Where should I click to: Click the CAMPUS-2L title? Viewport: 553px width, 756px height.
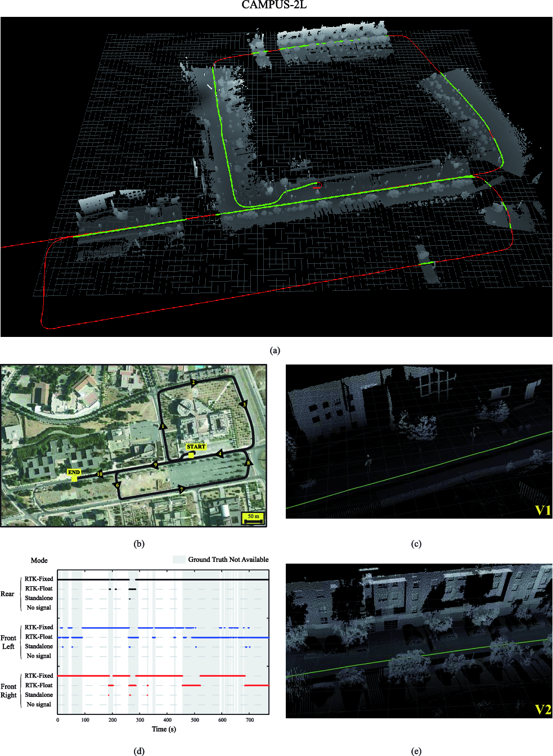pos(274,5)
